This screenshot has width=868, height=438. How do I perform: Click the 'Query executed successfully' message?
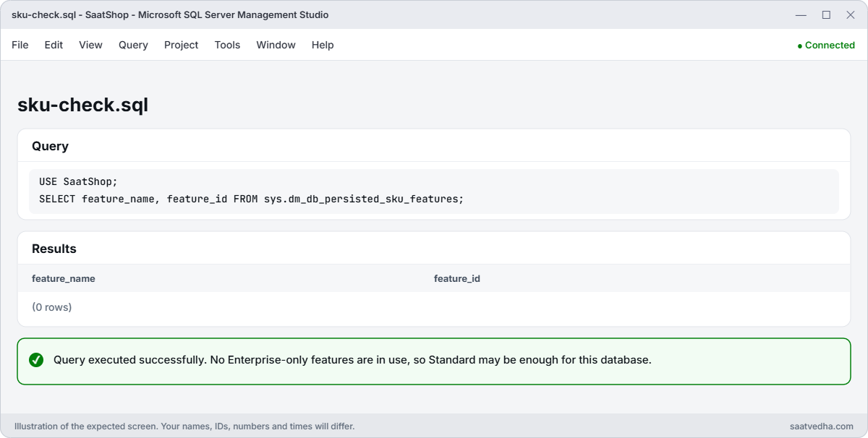tap(352, 360)
